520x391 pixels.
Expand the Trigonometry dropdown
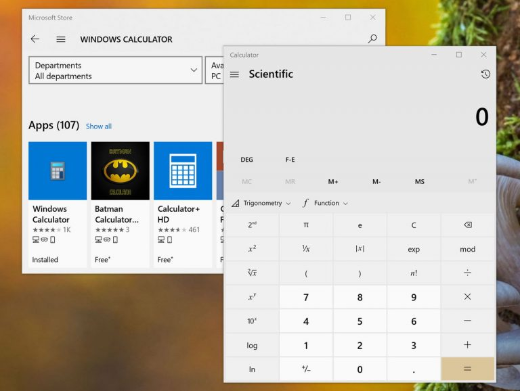tap(261, 203)
